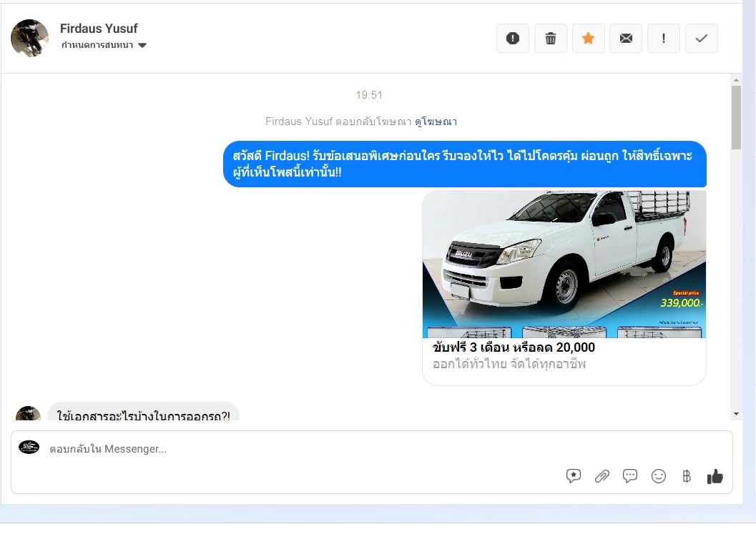Click the exclamation mark priority button
This screenshot has height=534, width=756.
(x=664, y=39)
